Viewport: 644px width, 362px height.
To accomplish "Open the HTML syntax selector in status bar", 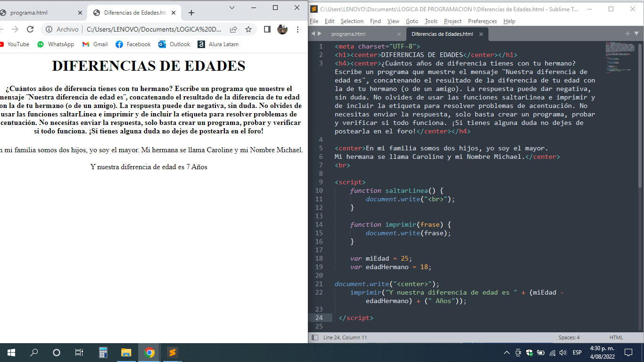I will click(616, 337).
